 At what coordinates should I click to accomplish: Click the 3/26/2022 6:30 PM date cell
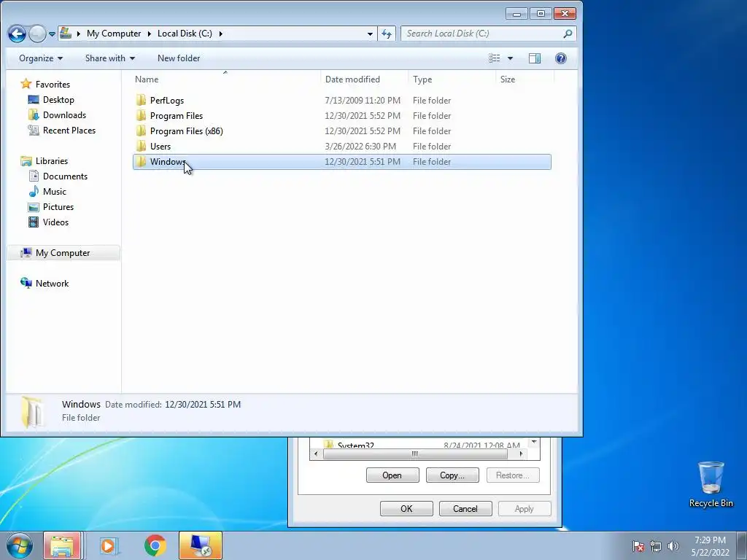360,146
